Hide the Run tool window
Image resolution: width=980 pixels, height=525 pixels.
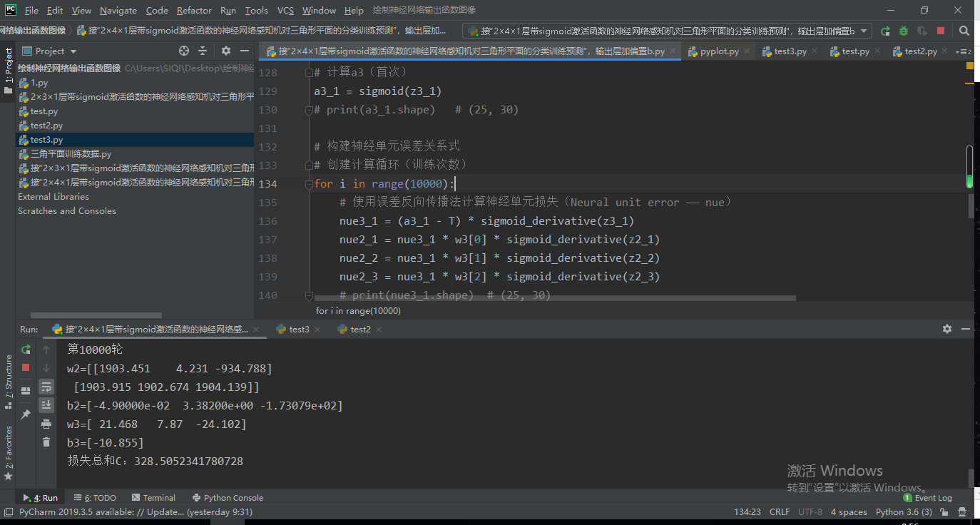pyautogui.click(x=966, y=329)
